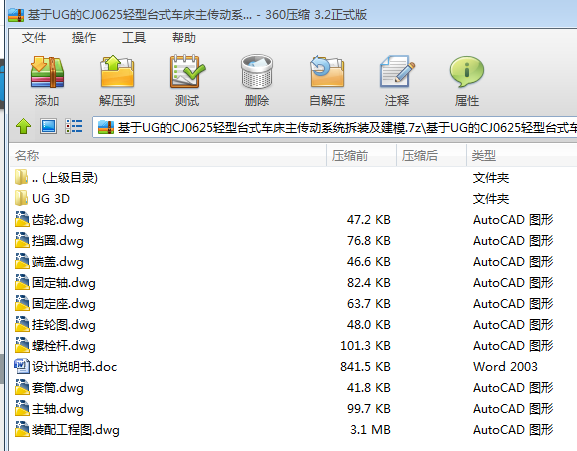Click the Word 2003 type cell
Screen dimensions: 577x451
505,366
